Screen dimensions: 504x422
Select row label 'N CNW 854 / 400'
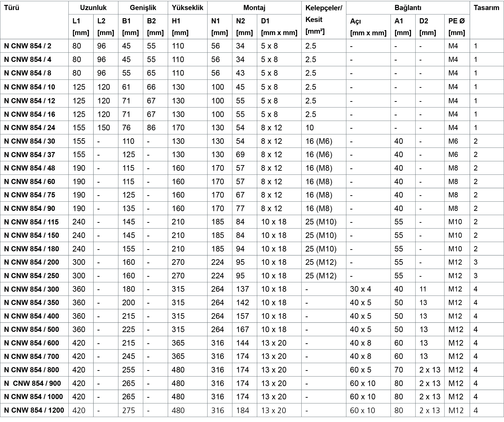click(x=32, y=316)
